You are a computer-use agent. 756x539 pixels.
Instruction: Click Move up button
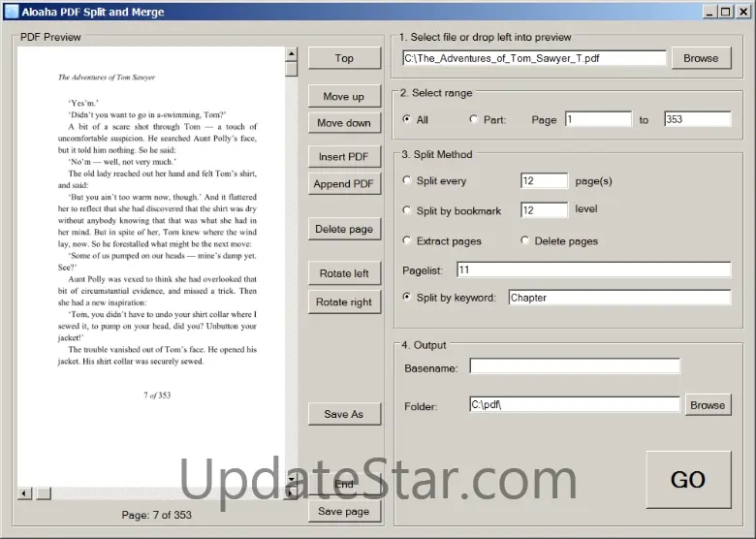click(344, 96)
